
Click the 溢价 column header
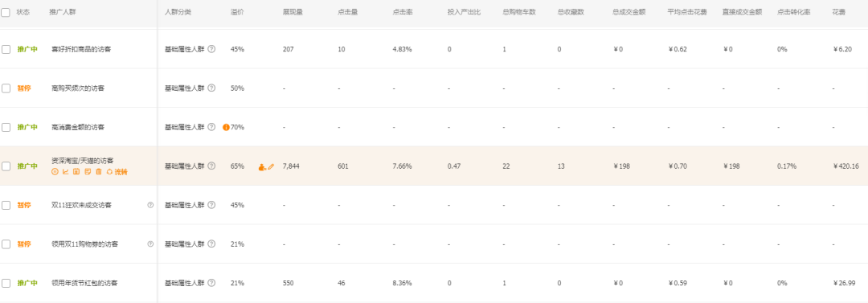237,11
